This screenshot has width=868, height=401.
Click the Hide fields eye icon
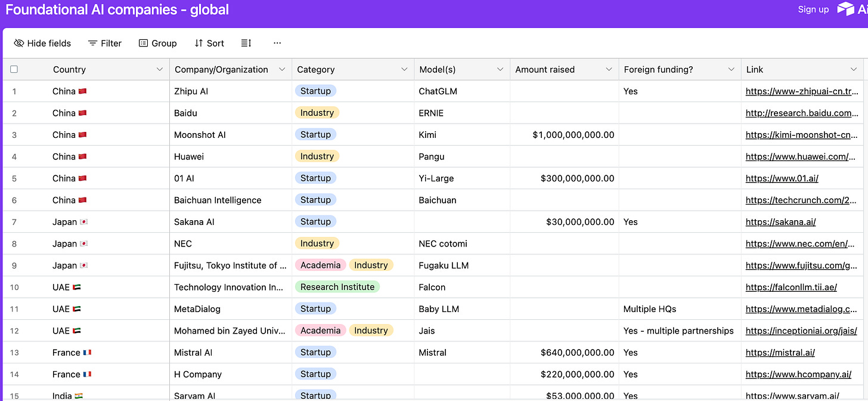(18, 43)
